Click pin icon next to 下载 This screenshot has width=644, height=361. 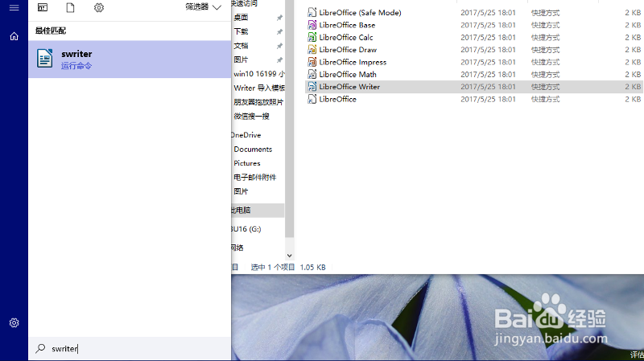coord(279,31)
